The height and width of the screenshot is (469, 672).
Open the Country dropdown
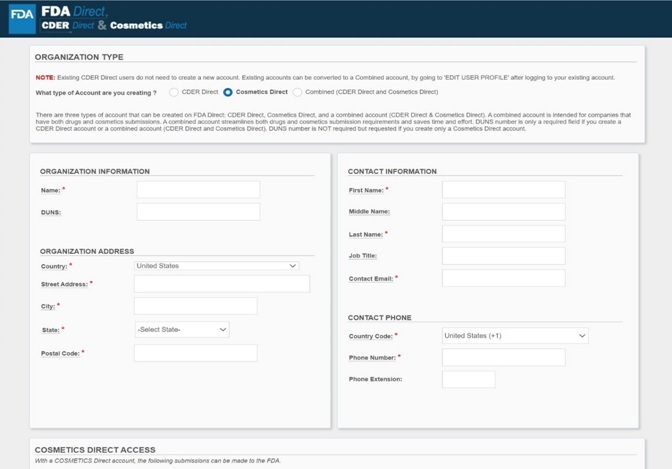(216, 266)
